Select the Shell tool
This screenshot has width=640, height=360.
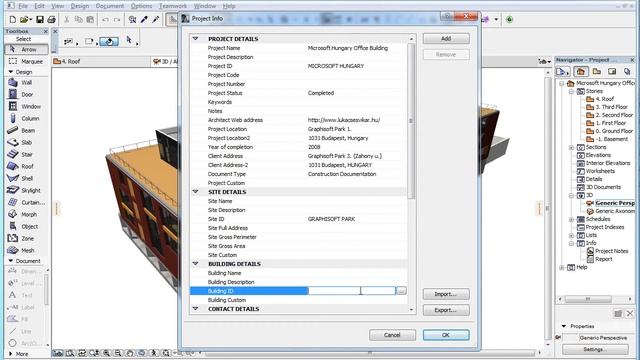[26, 178]
